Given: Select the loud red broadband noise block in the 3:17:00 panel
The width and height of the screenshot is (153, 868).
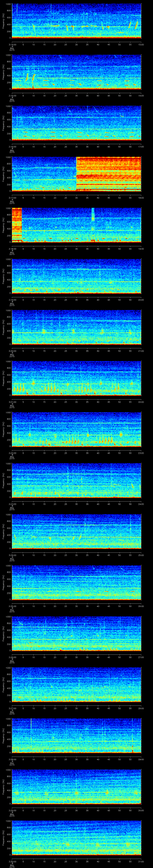Looking at the screenshot, I should click(x=109, y=174).
